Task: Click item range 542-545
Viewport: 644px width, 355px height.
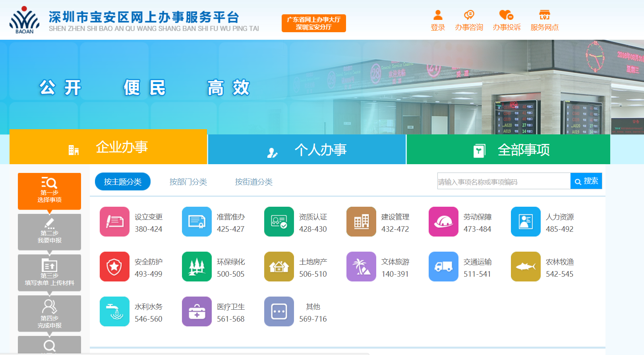Action: [x=560, y=274]
